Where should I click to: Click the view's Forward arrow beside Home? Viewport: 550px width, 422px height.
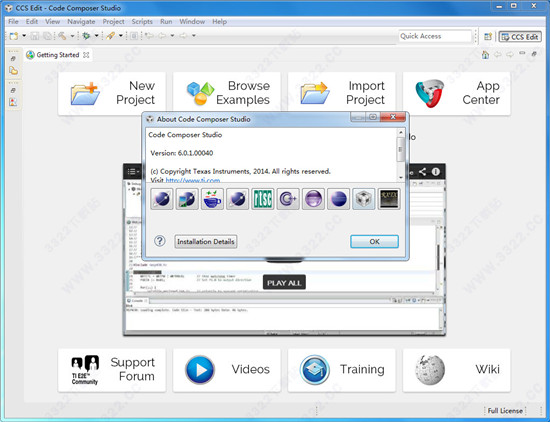(x=510, y=55)
